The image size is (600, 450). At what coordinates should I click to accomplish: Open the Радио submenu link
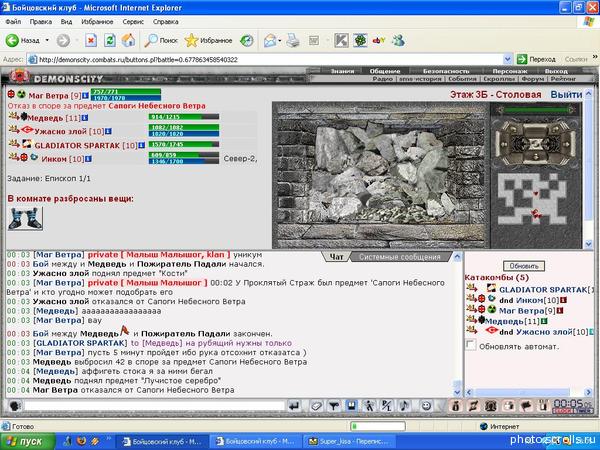click(x=383, y=79)
